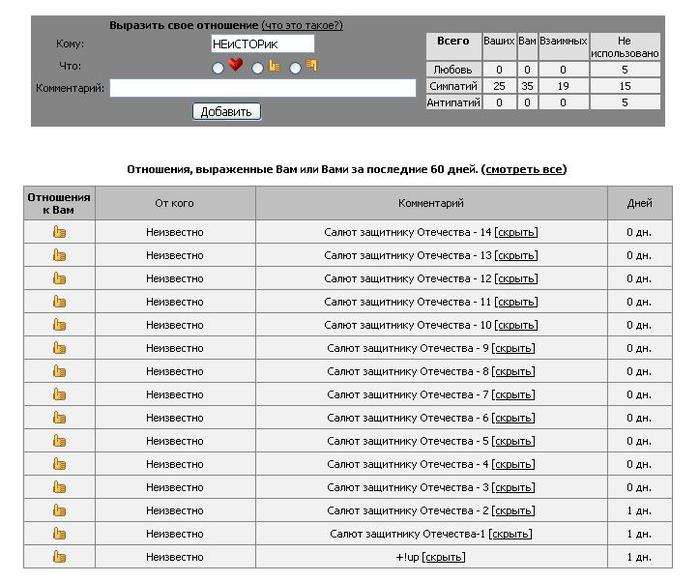Click the 'Ваших' sympathies value '25'
Screen dimensions: 699x582
click(499, 86)
